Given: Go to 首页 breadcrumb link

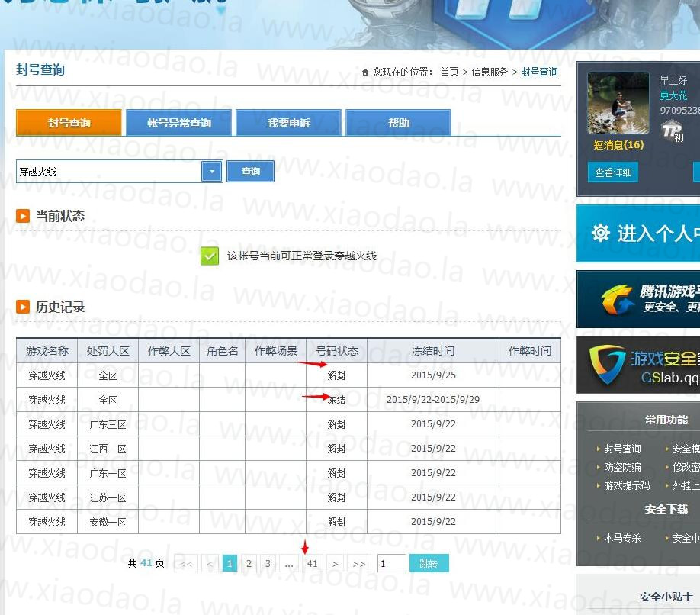Looking at the screenshot, I should point(449,72).
